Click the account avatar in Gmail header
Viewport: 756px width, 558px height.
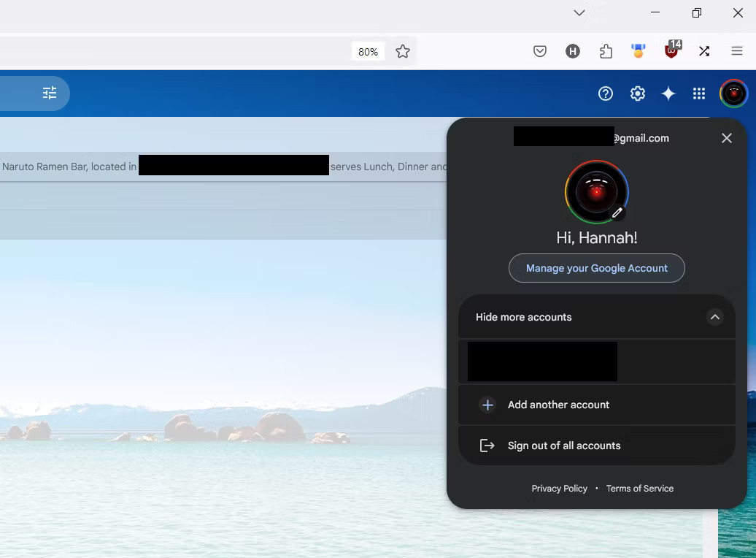[733, 93]
